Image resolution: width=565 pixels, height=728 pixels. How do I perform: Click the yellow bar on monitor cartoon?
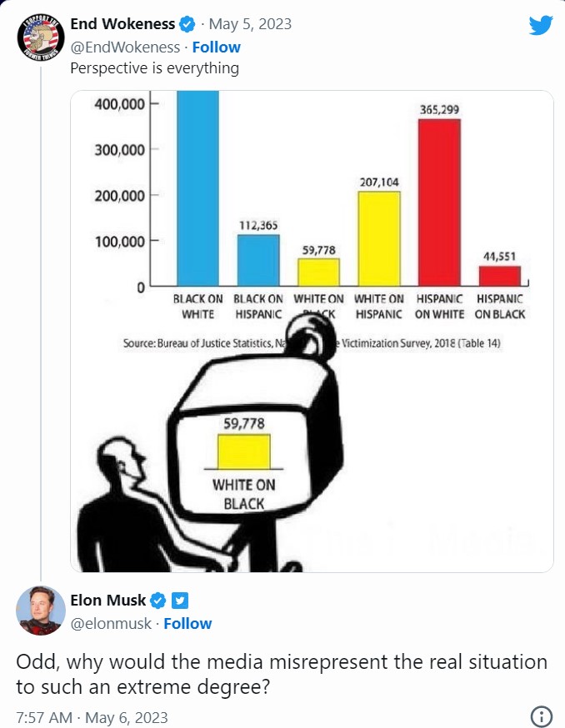click(244, 451)
